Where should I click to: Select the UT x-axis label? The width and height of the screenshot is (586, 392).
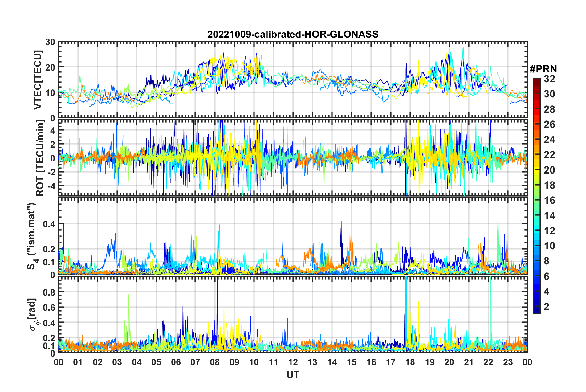[293, 375]
